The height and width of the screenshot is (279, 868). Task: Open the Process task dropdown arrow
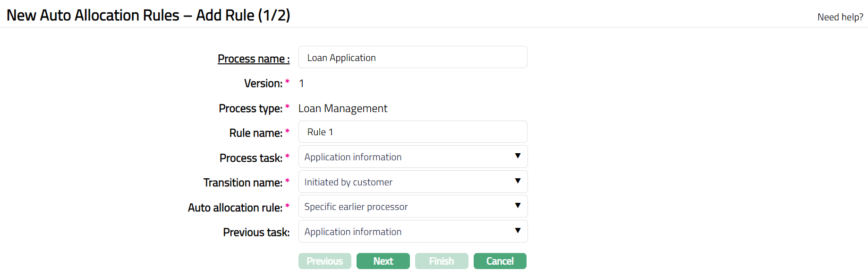coord(518,156)
